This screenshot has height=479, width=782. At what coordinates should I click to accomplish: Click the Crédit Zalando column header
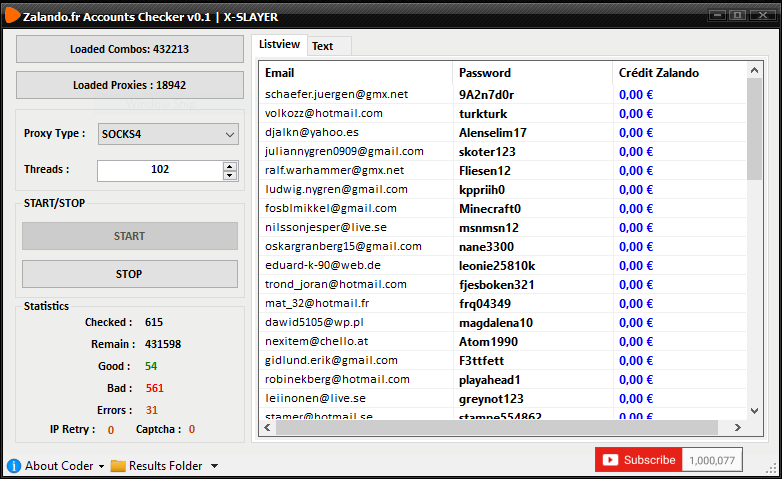(x=679, y=73)
